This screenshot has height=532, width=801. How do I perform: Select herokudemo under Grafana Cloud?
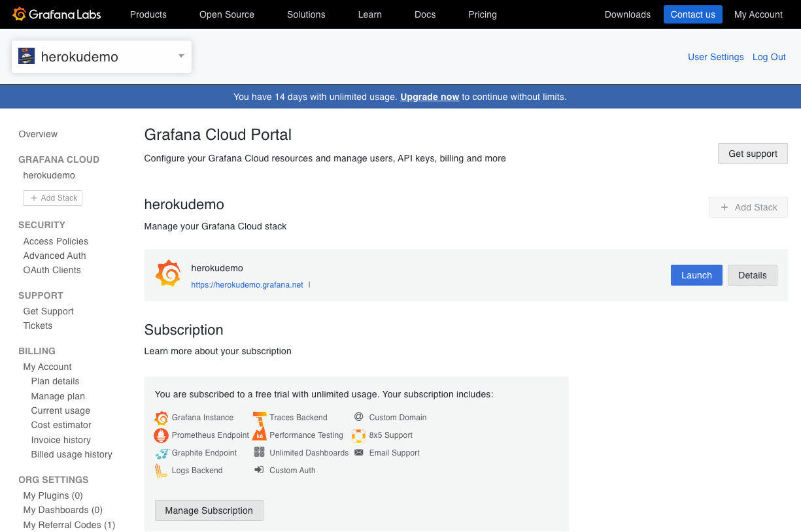(x=49, y=175)
